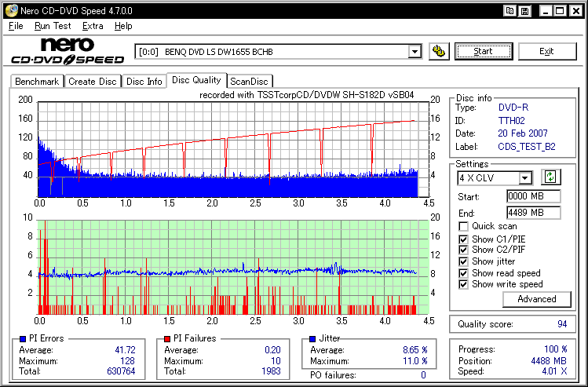588x387 pixels.
Task: Click the disc label CDS_TEST_B2
Action: pos(527,147)
